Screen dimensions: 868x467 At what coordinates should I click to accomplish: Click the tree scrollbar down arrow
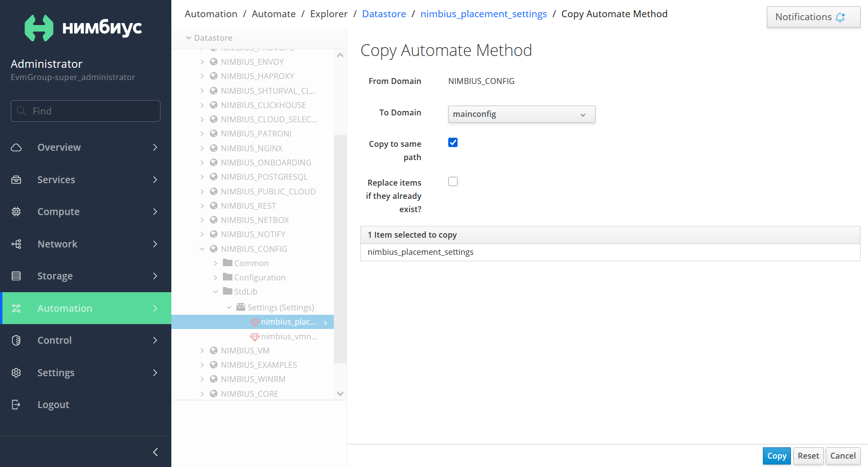pos(340,394)
